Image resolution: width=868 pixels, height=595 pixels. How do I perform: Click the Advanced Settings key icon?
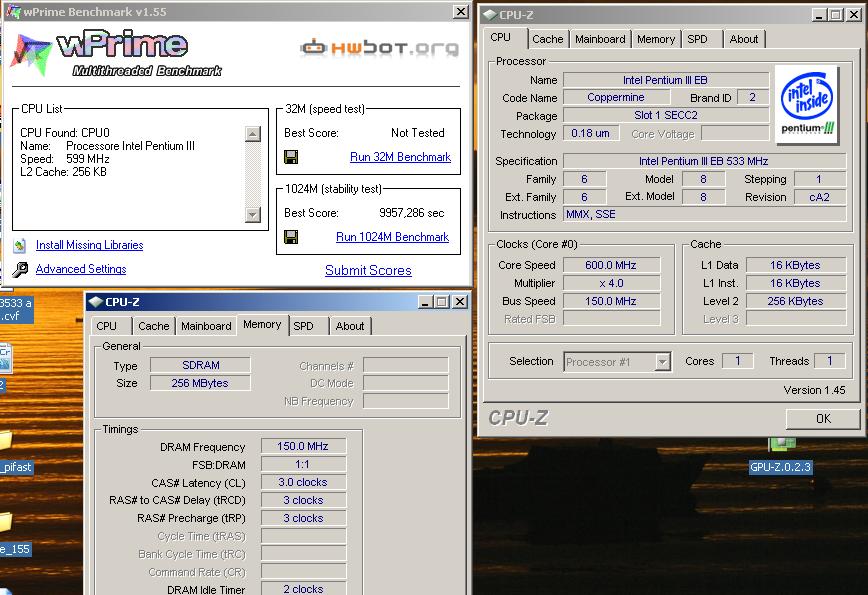(20, 270)
